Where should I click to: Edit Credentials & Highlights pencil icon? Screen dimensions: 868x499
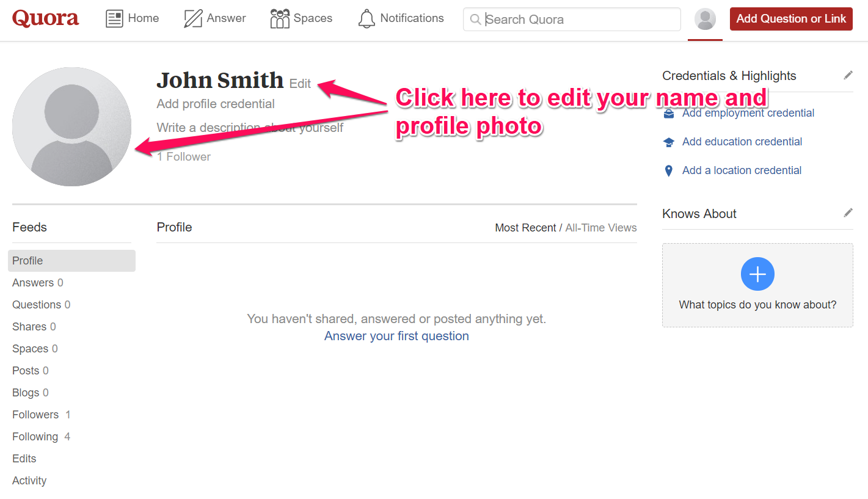point(848,75)
